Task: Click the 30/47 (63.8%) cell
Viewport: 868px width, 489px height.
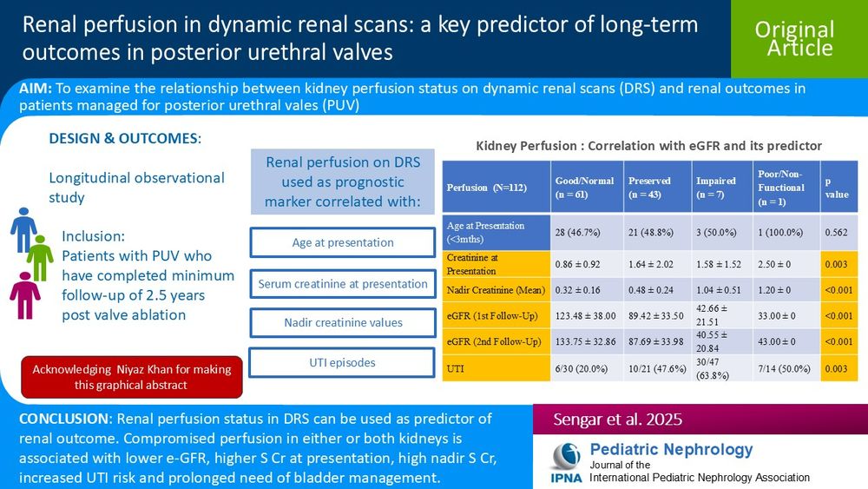Action: tap(722, 368)
